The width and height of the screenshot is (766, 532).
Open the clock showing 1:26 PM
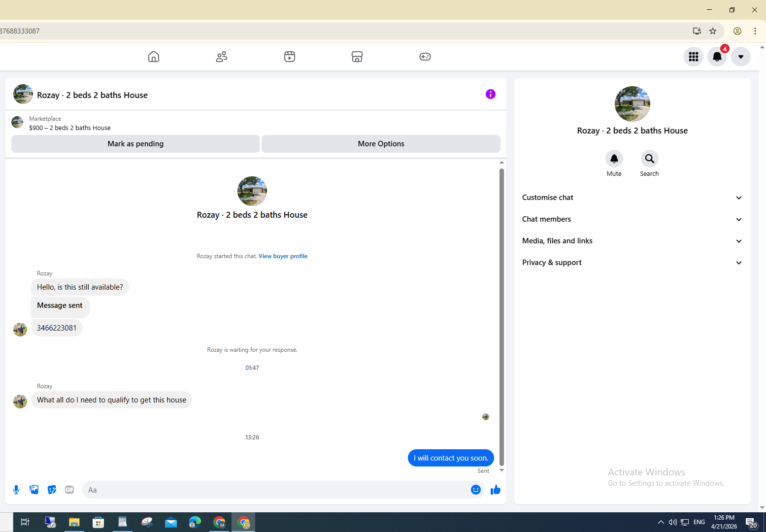click(x=724, y=522)
